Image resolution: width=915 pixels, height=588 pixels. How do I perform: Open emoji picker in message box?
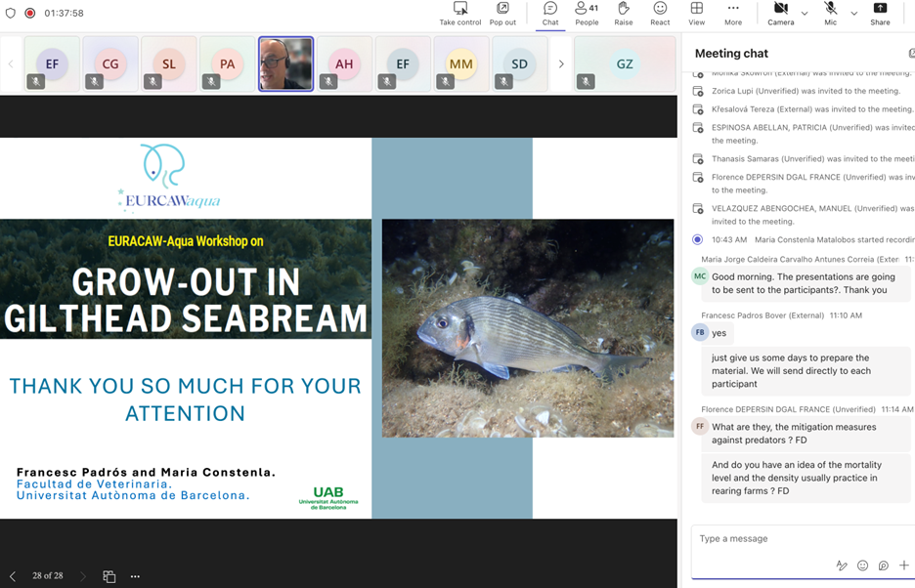862,566
